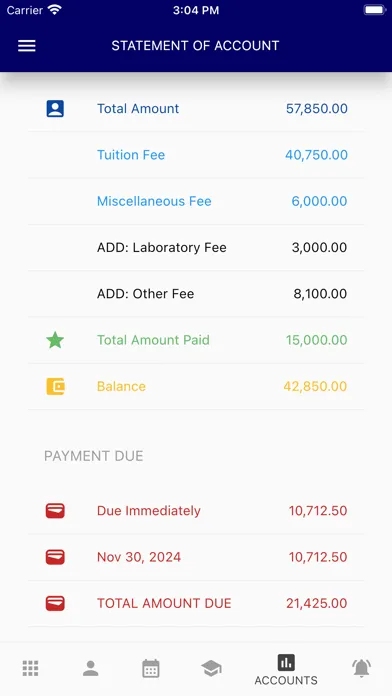Tap the STATEMENT OF ACCOUNT header title
Screen dimensions: 392x696
[x=195, y=46]
